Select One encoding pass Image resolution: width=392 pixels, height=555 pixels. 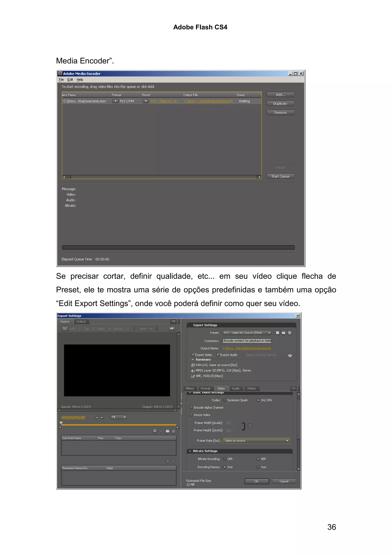click(x=225, y=467)
